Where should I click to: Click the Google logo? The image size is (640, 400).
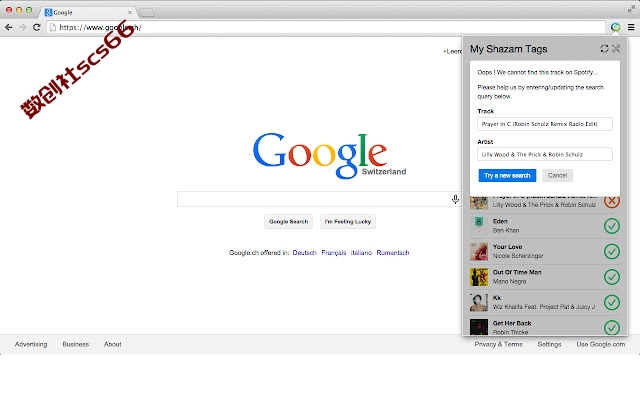click(321, 155)
